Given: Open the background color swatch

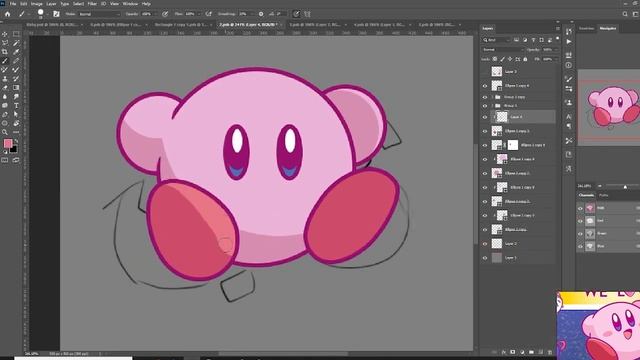Looking at the screenshot, I should pos(14,149).
